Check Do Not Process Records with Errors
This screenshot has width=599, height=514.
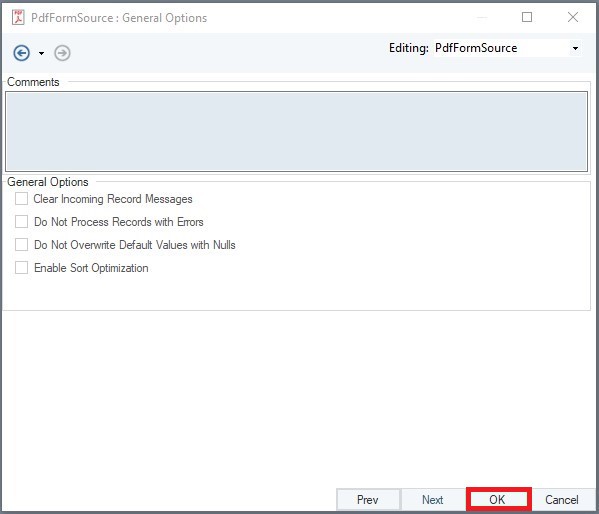coord(21,222)
